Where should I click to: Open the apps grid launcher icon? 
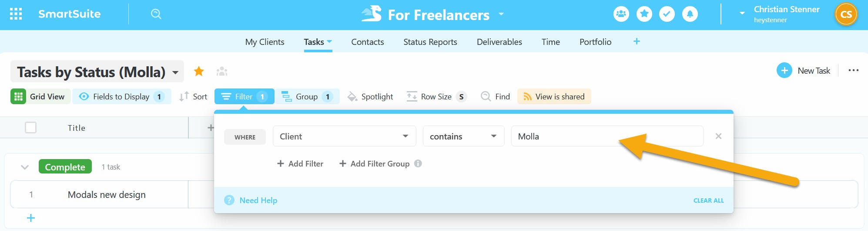coord(16,14)
